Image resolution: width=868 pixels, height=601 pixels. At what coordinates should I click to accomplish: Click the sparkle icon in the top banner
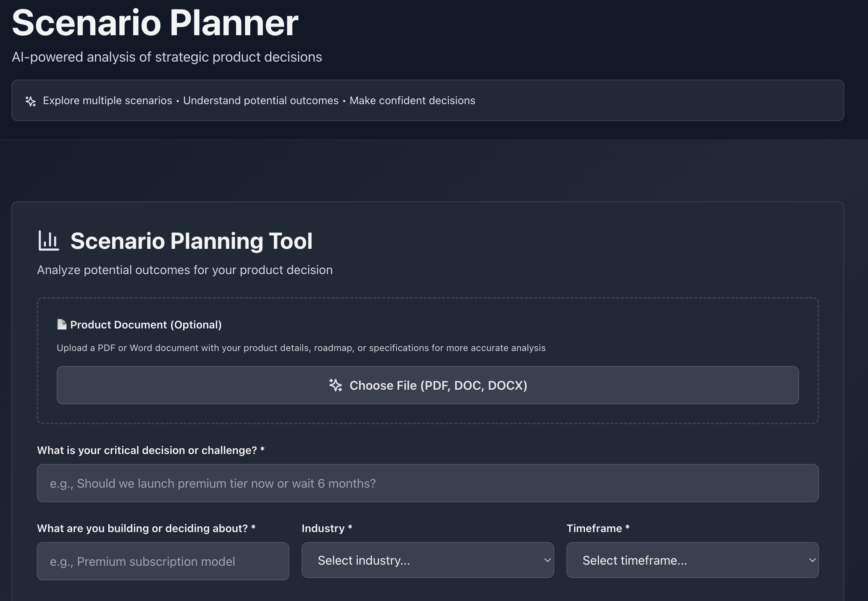[x=31, y=101]
